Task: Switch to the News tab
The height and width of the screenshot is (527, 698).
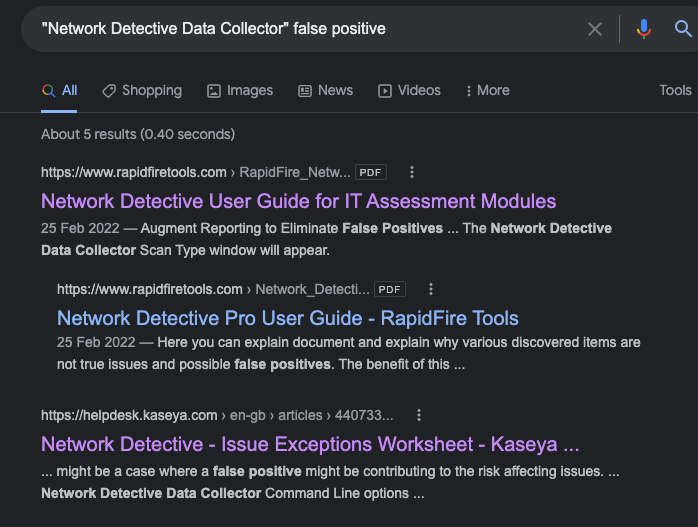Action: (325, 91)
